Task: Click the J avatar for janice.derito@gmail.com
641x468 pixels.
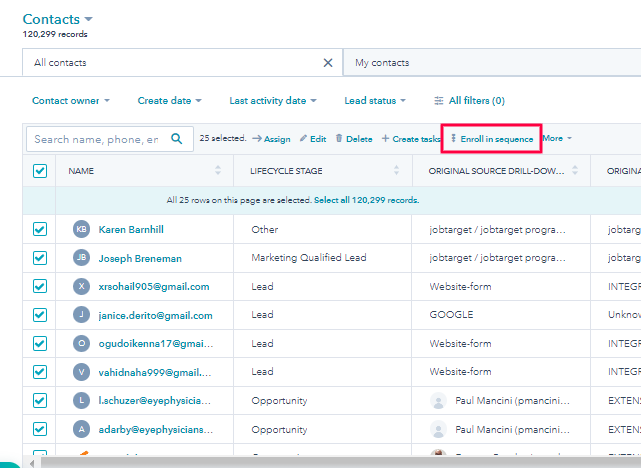Action: coord(81,315)
